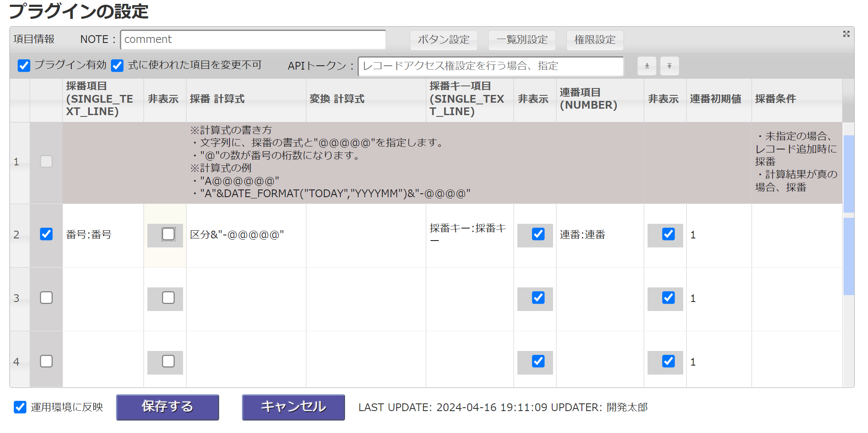Toggle row 4 採番項目 非表示 checkbox
The width and height of the screenshot is (868, 433).
[168, 361]
